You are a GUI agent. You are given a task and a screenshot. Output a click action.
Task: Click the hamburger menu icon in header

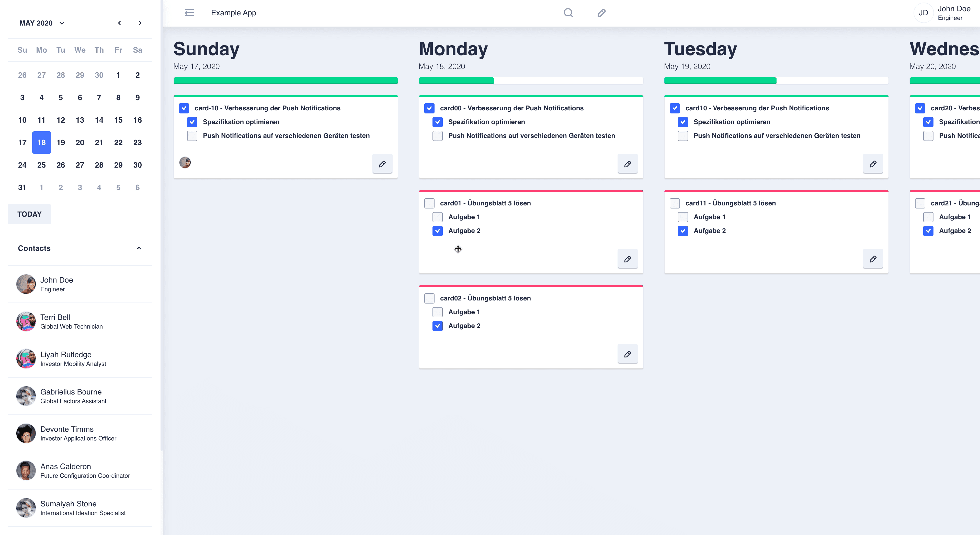pyautogui.click(x=189, y=13)
